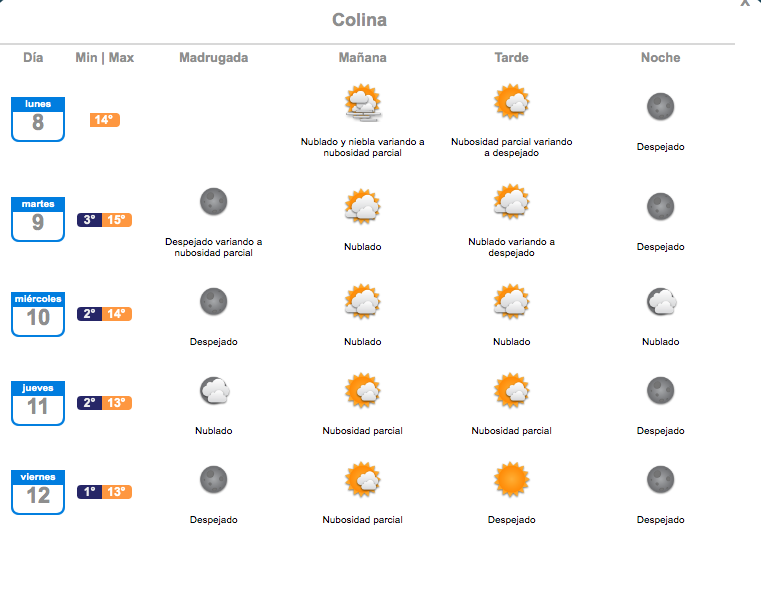Click Wednesday night cloudy moon icon
The width and height of the screenshot is (761, 590).
coord(661,302)
